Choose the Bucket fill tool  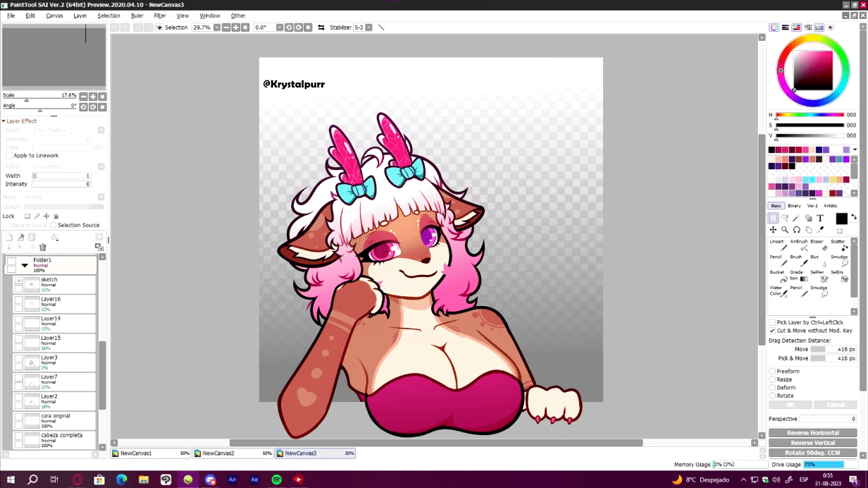point(777,276)
